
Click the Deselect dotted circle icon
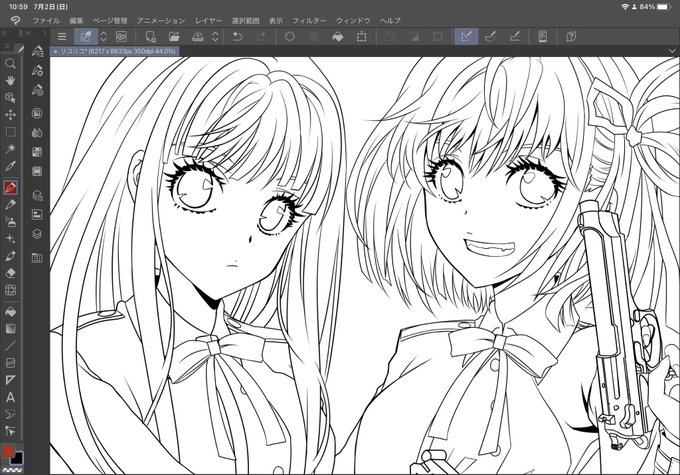(290, 37)
